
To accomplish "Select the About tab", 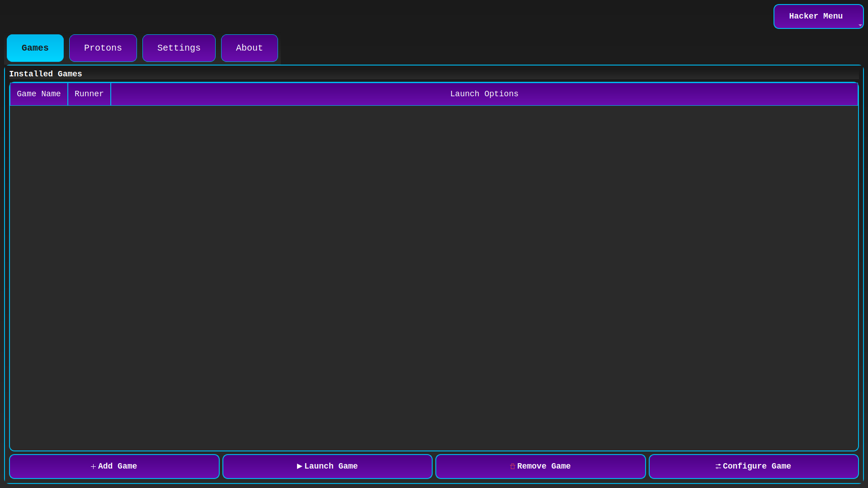I will [x=250, y=48].
